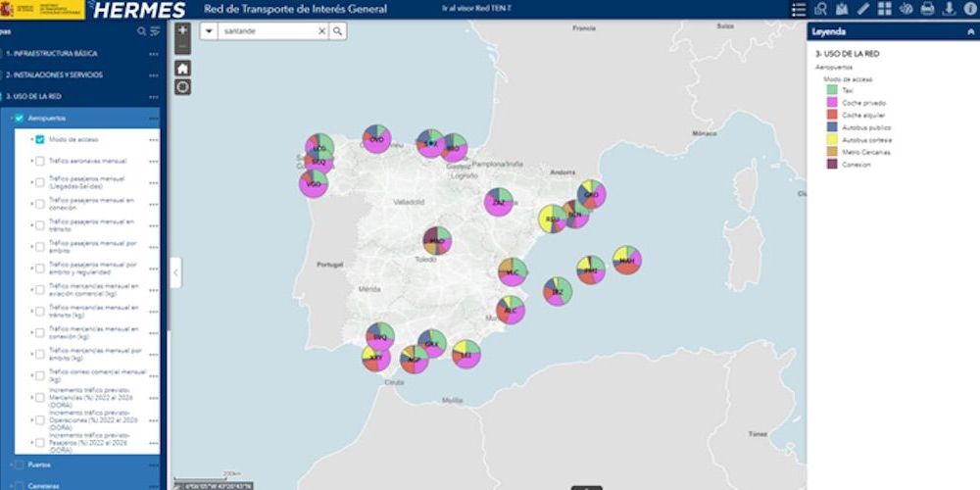
Task: Disable the Modo de acceso checkbox
Action: [40, 139]
